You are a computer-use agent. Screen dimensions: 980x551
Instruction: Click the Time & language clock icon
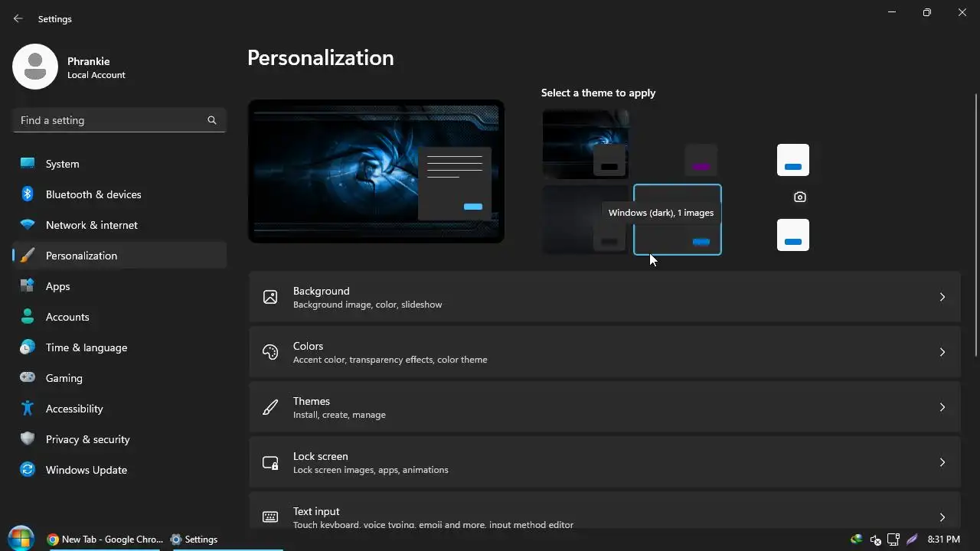coord(28,347)
